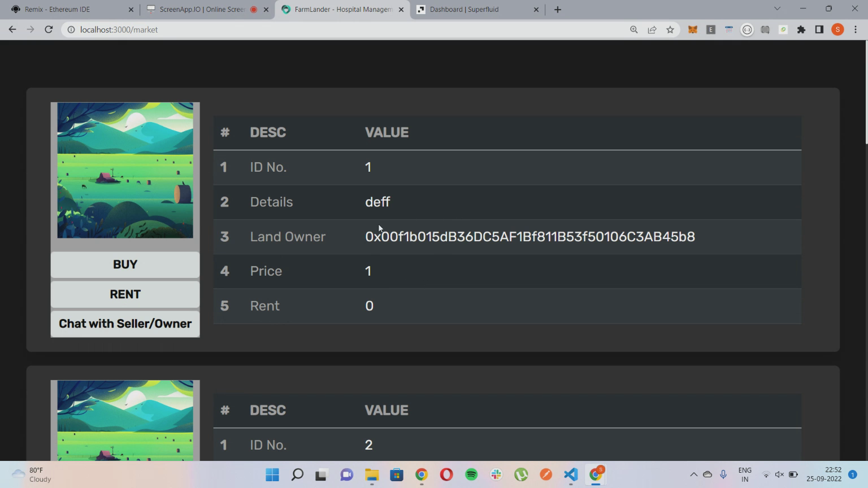Click the RENT button for land 1
The width and height of the screenshot is (868, 488).
click(125, 294)
